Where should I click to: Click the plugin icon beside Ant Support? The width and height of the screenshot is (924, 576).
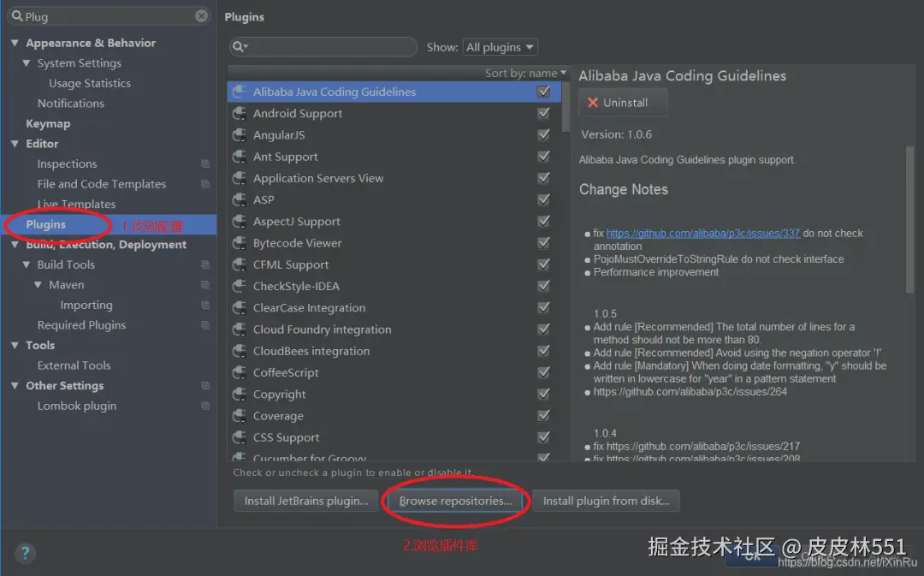click(240, 157)
